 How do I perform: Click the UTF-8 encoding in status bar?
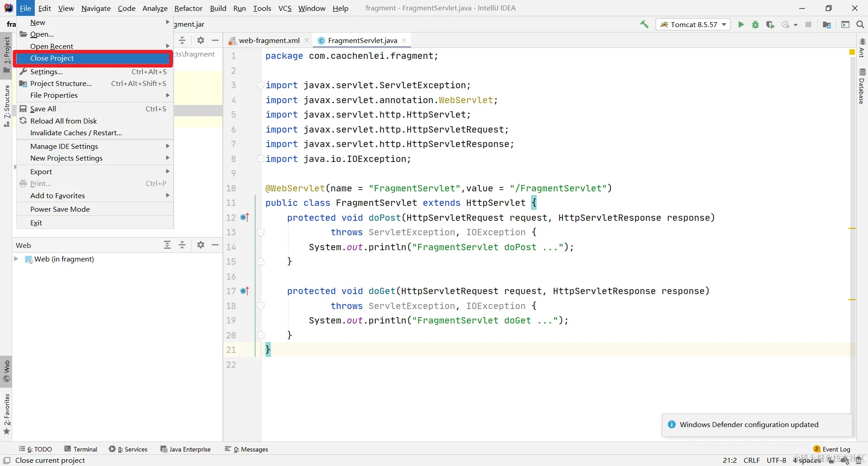[x=776, y=460]
